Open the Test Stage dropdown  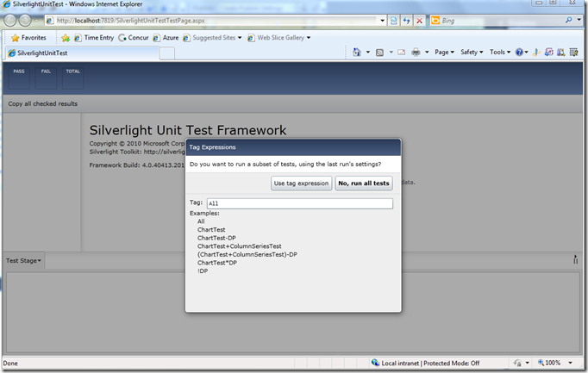point(23,261)
